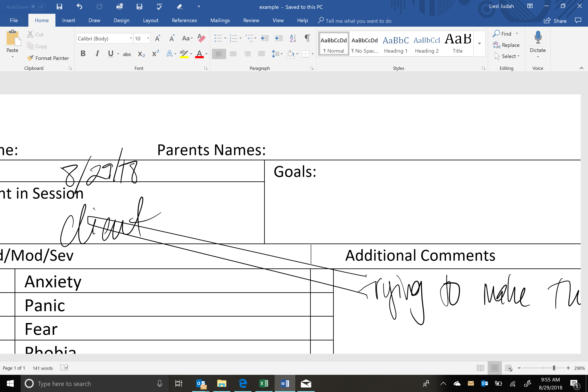Click the Increase Indent icon

tap(279, 38)
